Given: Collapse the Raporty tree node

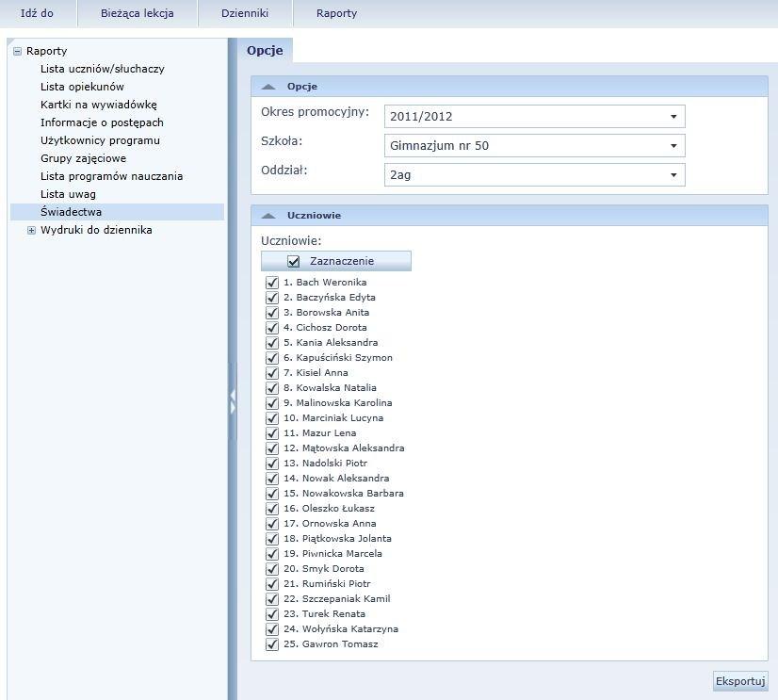Looking at the screenshot, I should coord(17,51).
